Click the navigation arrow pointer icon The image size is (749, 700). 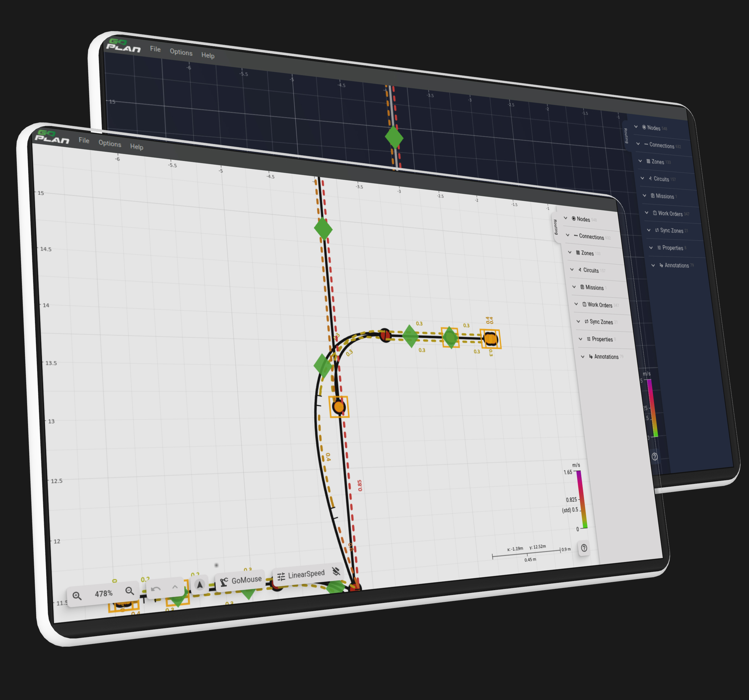coord(200,584)
